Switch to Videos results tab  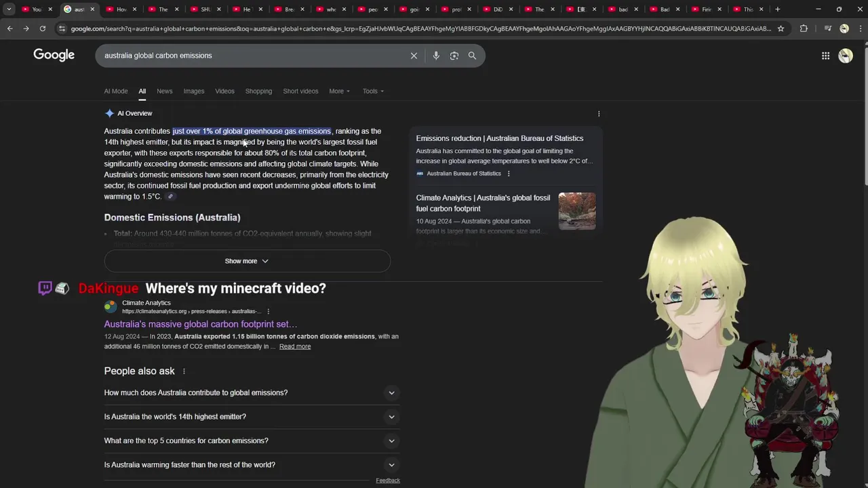(224, 91)
